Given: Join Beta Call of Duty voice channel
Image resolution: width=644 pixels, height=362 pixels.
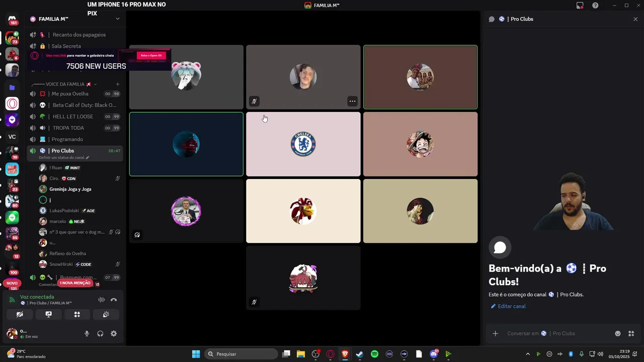Looking at the screenshot, I should pos(75,105).
